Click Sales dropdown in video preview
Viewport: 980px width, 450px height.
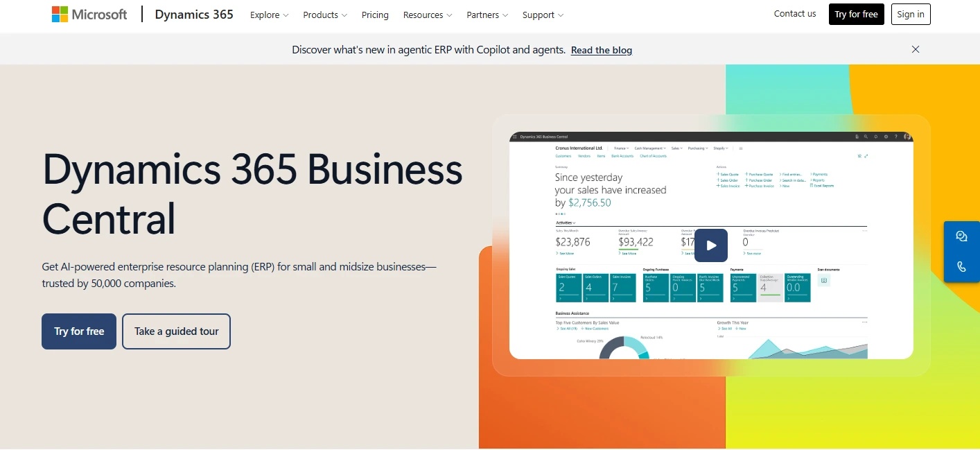677,148
